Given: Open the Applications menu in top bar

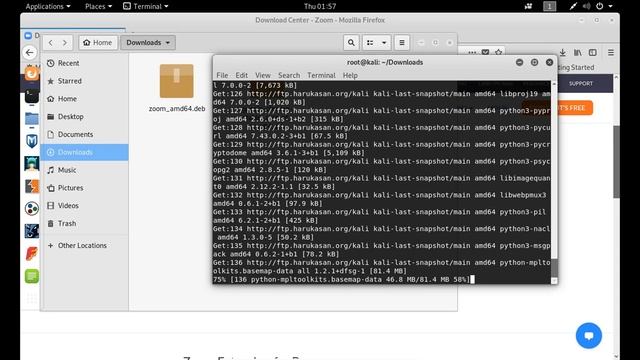Looking at the screenshot, I should [x=48, y=6].
